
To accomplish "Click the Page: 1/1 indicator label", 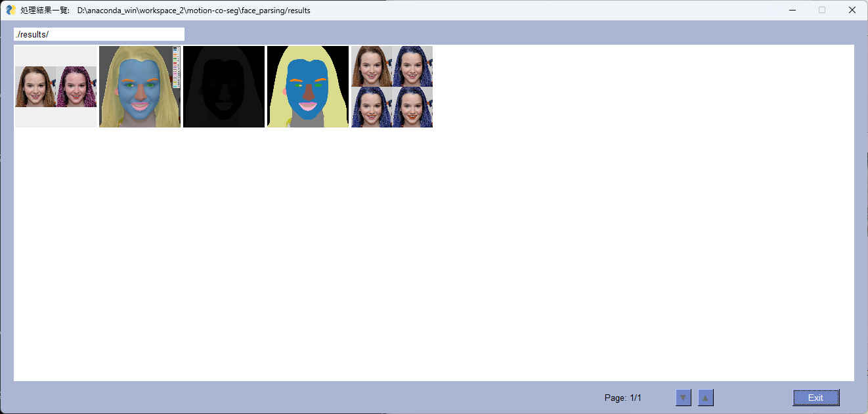I will 622,398.
